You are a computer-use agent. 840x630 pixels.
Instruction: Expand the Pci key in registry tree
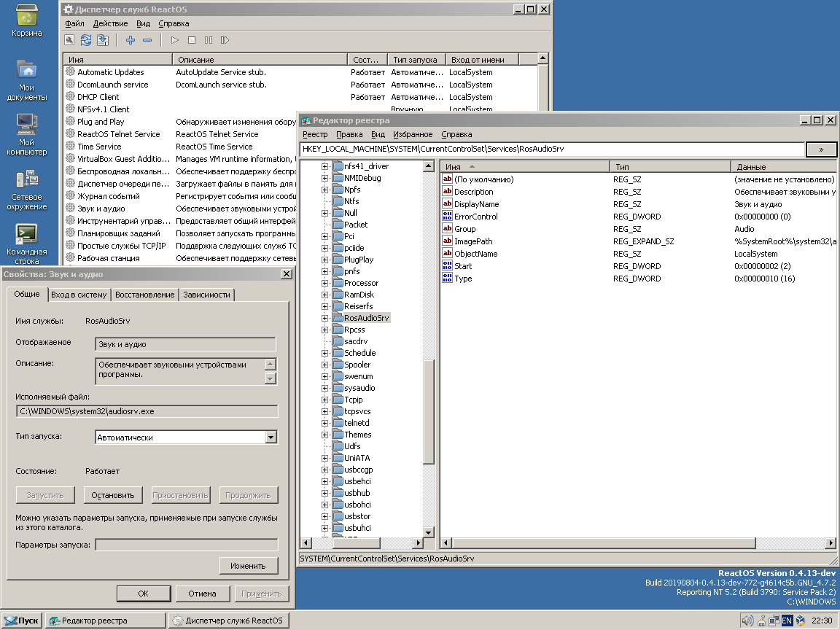(x=324, y=236)
